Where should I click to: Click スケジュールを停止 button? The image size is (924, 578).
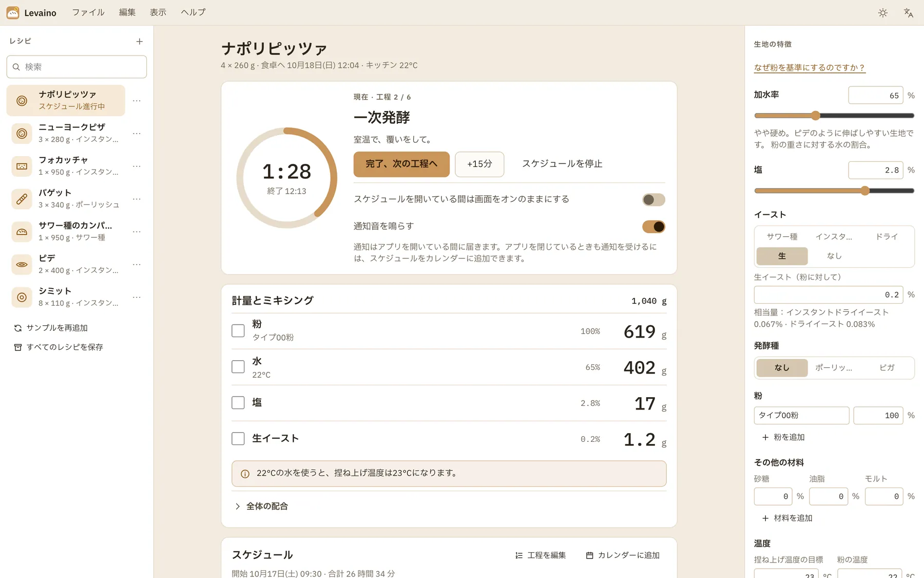(x=562, y=164)
